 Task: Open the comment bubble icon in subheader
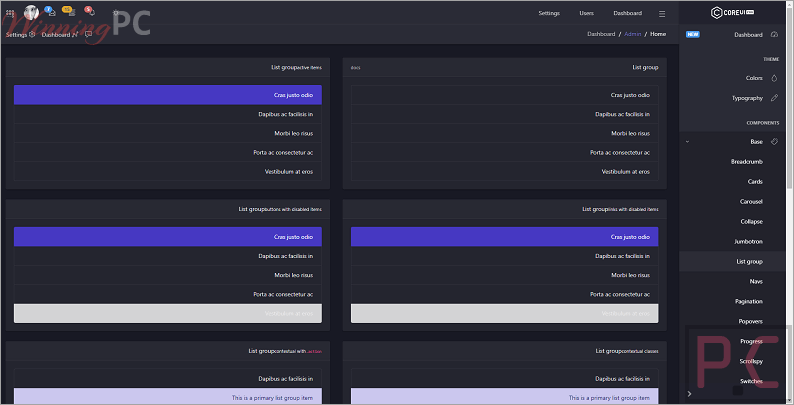89,34
